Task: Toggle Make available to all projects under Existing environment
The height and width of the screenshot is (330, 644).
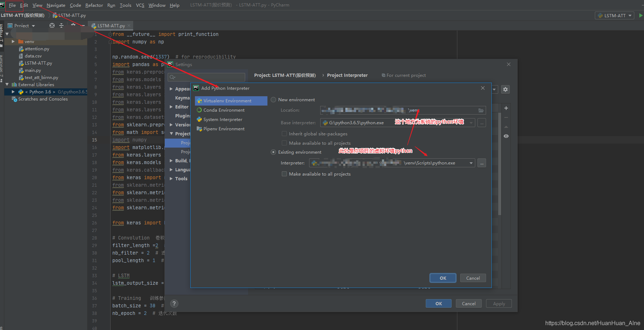Action: (284, 174)
